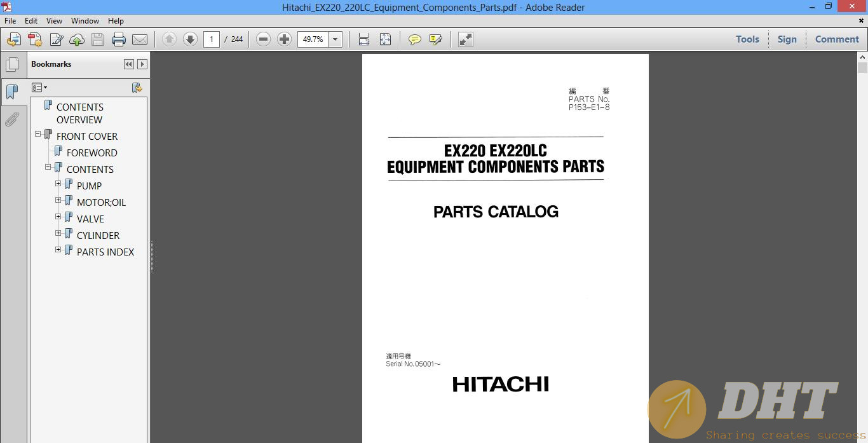Expand the MOTOR;OIL bookmark node
868x443 pixels.
coord(58,200)
